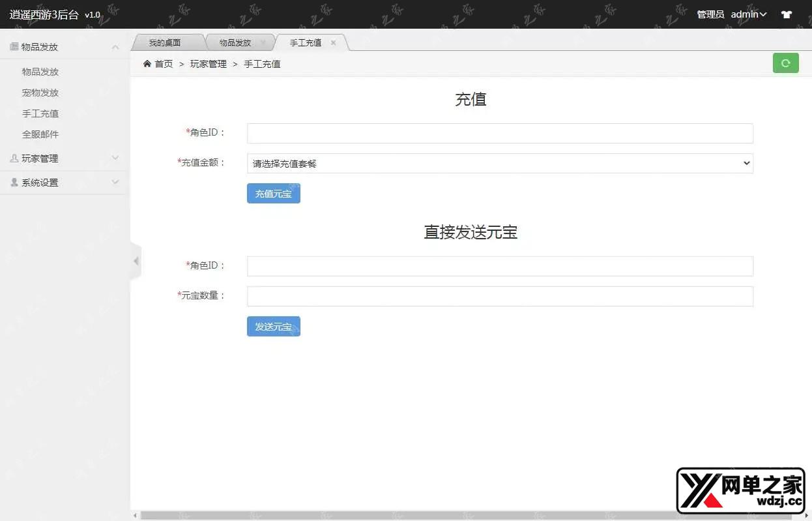The image size is (812, 521).
Task: Collapse the sidebar using the left edge arrow
Action: (136, 261)
